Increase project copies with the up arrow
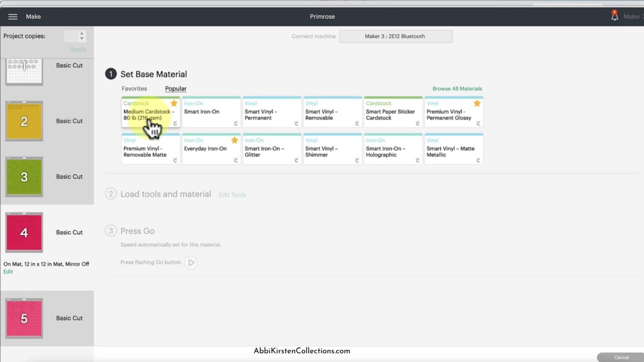 pyautogui.click(x=82, y=33)
